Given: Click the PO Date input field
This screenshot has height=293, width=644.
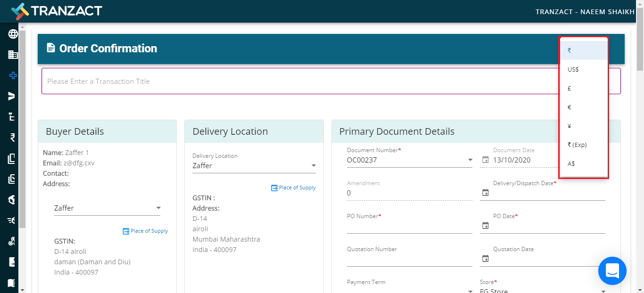Looking at the screenshot, I should 548,226.
